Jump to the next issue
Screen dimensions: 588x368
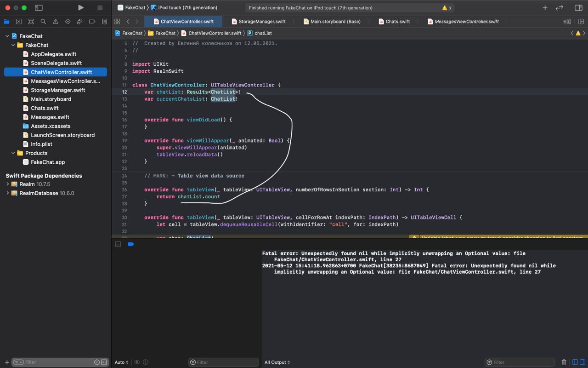tap(584, 33)
